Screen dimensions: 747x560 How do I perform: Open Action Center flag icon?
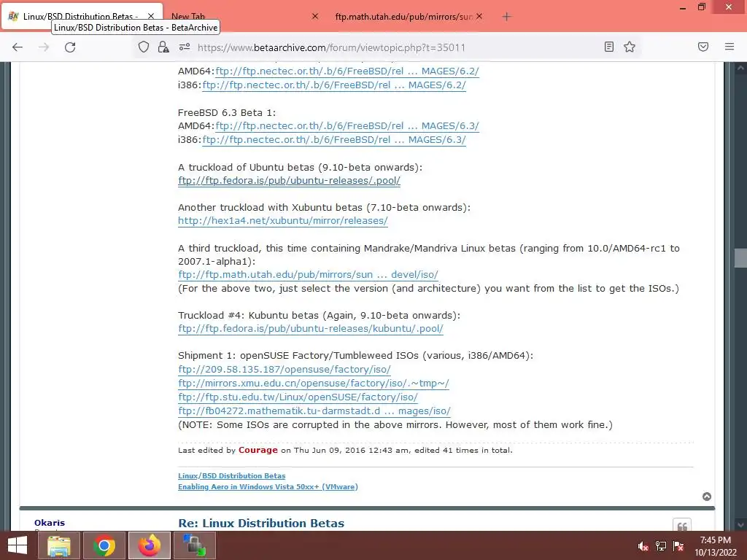click(x=678, y=546)
